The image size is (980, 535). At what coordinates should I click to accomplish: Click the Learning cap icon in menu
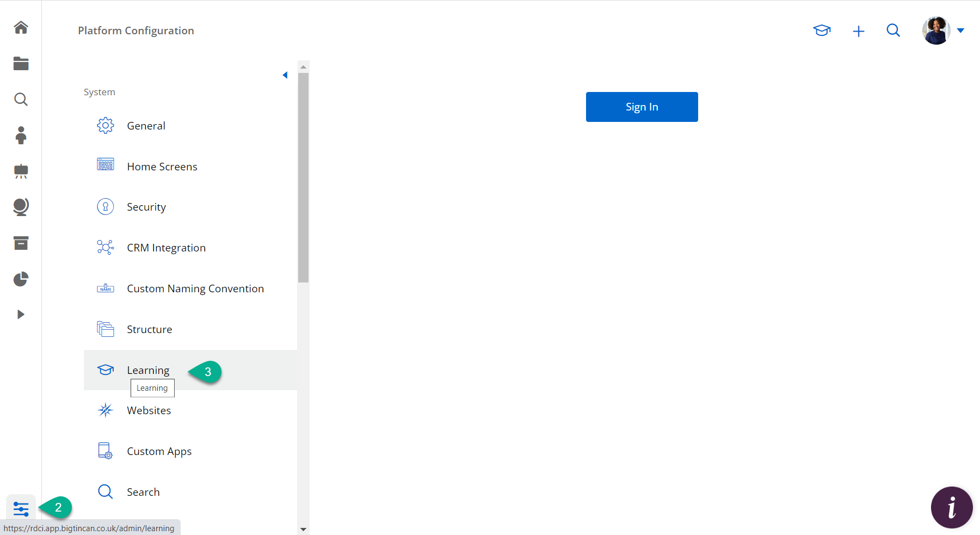click(106, 370)
